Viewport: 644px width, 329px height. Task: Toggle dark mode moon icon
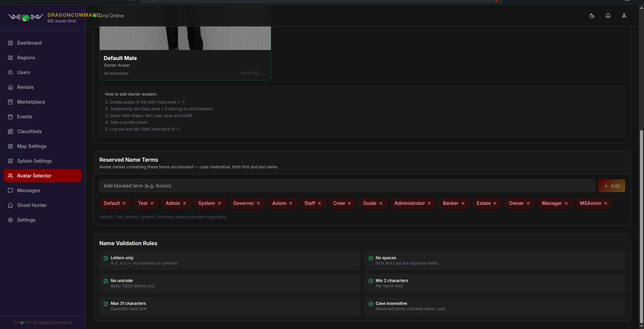point(592,16)
